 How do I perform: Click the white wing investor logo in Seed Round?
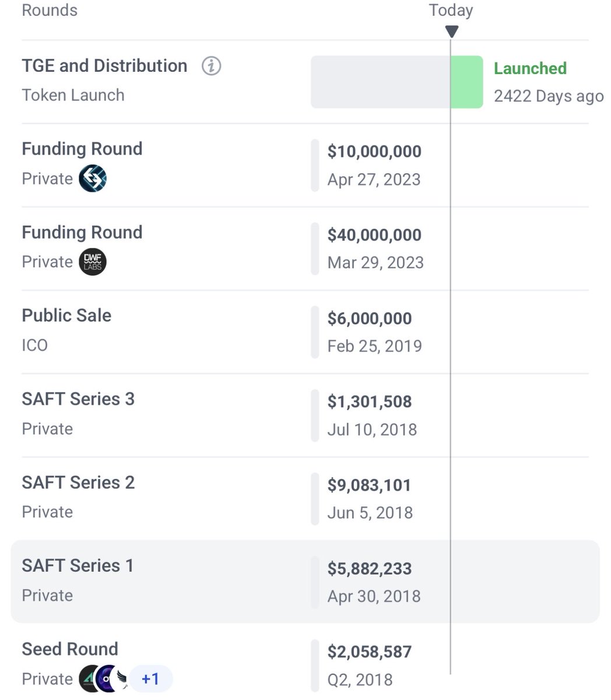click(x=122, y=679)
